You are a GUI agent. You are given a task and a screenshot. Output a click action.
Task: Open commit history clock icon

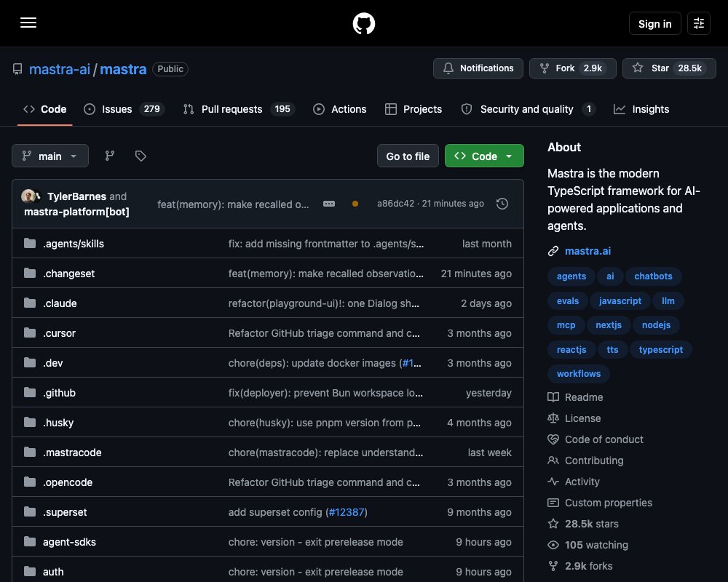(502, 203)
